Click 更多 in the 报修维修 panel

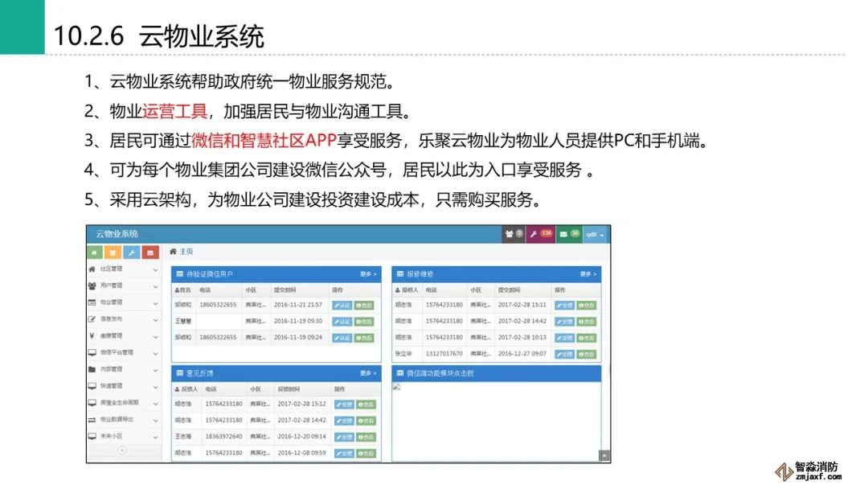coord(589,274)
